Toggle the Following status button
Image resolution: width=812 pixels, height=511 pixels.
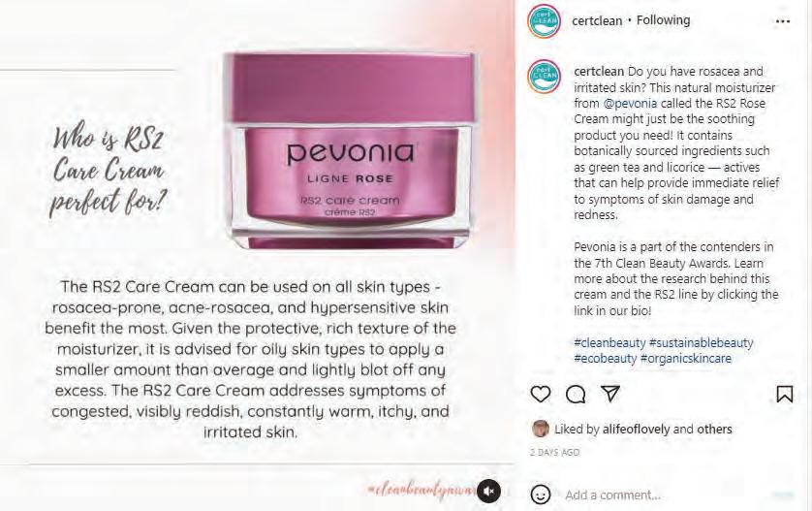tap(664, 20)
